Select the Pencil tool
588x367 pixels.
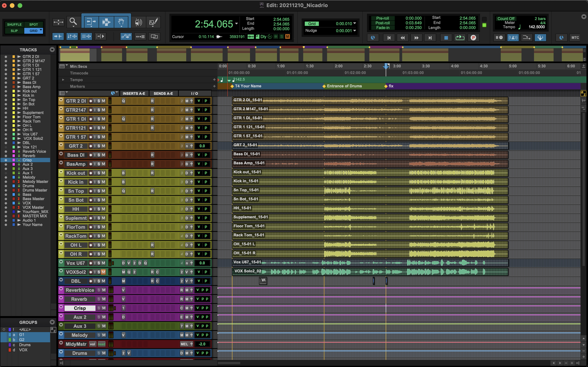point(154,22)
